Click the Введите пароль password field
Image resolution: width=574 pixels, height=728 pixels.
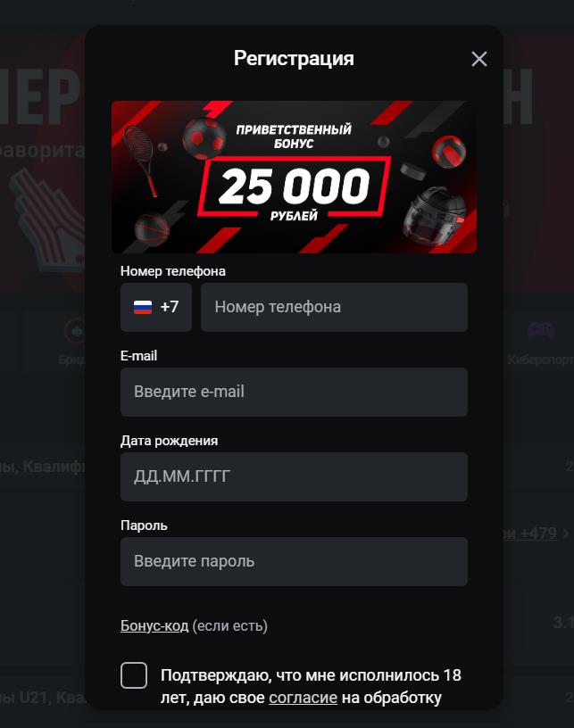pyautogui.click(x=294, y=561)
